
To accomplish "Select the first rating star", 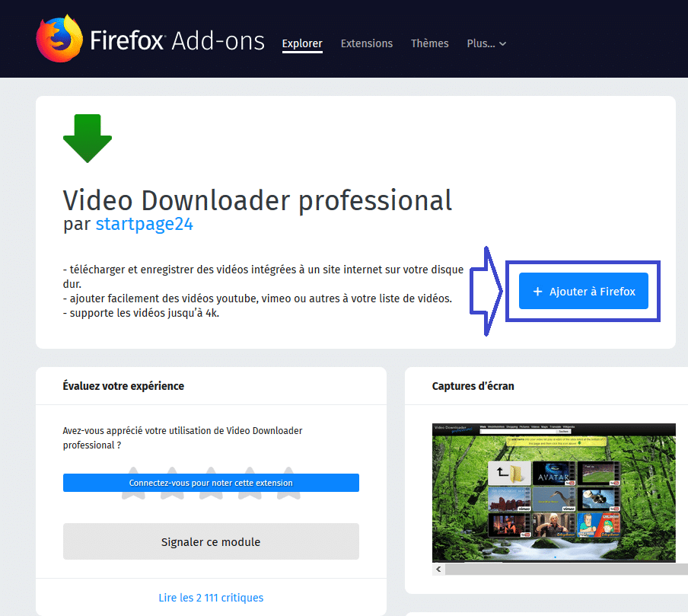I will point(133,483).
